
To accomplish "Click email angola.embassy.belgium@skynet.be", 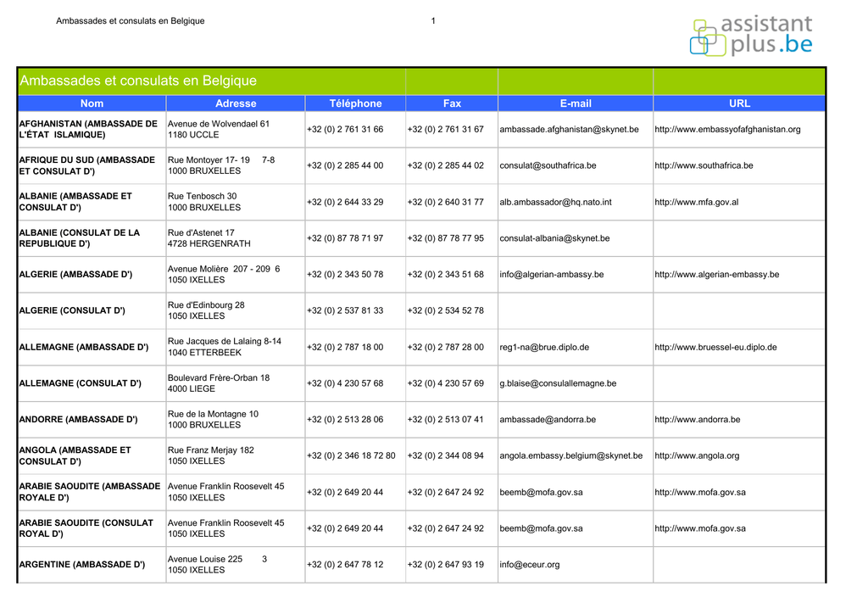I will click(571, 455).
